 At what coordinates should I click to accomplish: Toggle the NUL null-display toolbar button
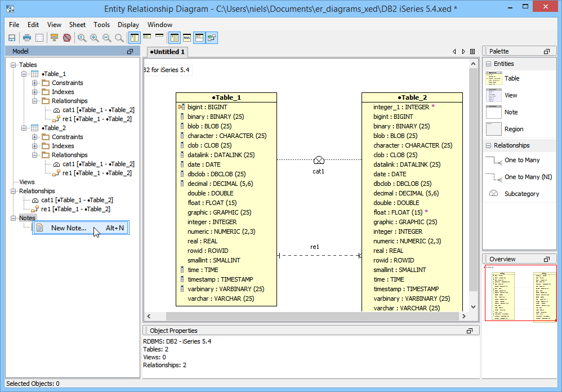point(187,38)
